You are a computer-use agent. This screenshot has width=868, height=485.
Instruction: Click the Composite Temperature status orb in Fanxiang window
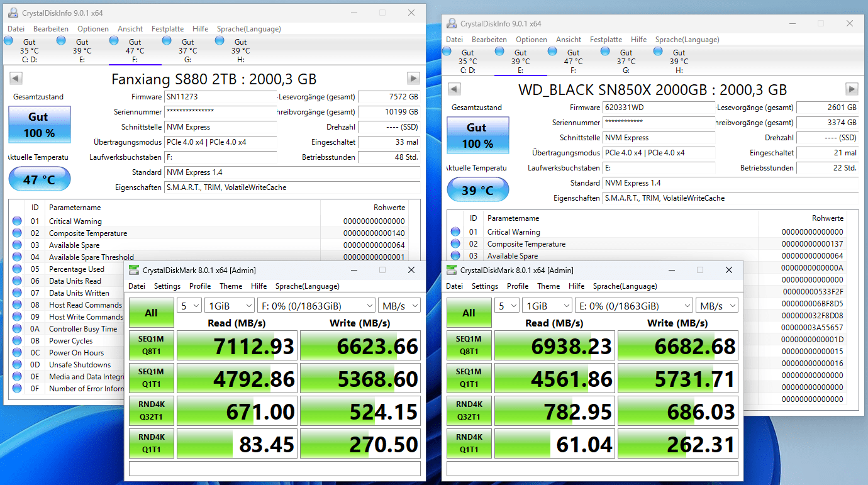(x=16, y=233)
